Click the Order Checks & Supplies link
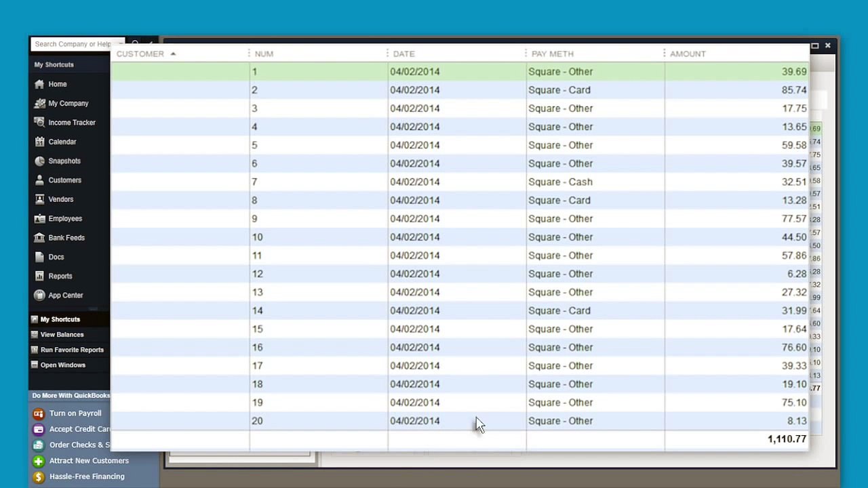Screen dimensions: 868x488 [x=79, y=445]
